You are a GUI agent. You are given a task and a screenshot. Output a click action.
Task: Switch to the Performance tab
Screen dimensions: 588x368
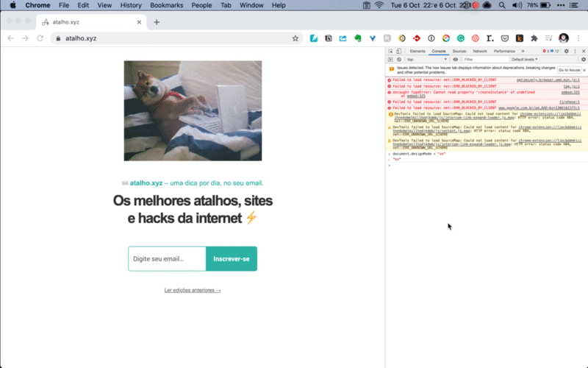click(x=504, y=51)
